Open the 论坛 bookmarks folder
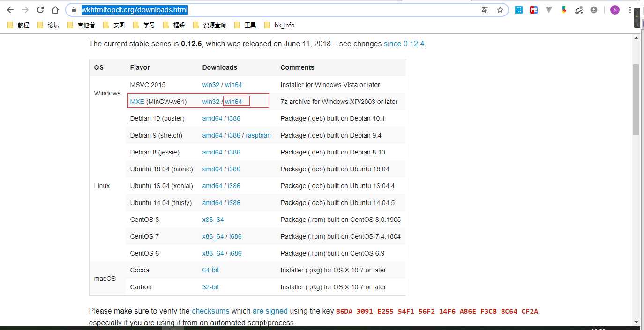644x330 pixels. click(49, 25)
